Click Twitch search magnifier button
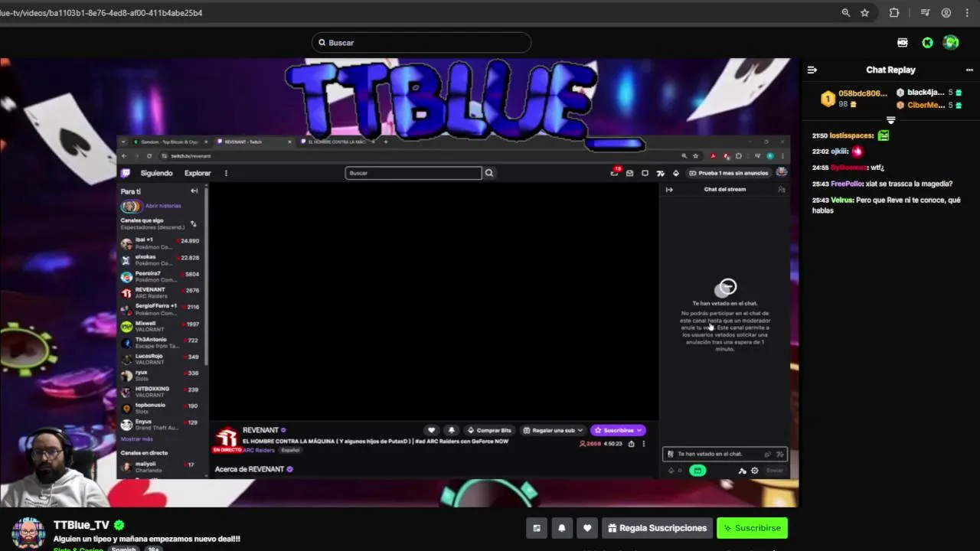Viewport: 980px width, 551px height. (489, 173)
